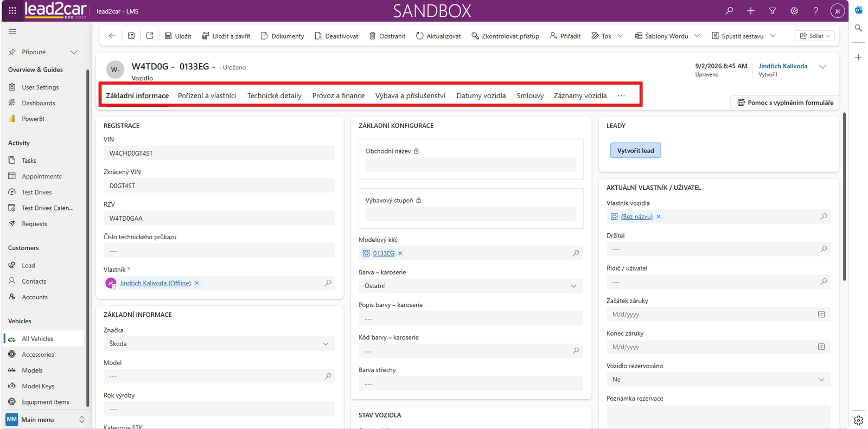
Task: Open the help question mark icon
Action: pyautogui.click(x=815, y=11)
